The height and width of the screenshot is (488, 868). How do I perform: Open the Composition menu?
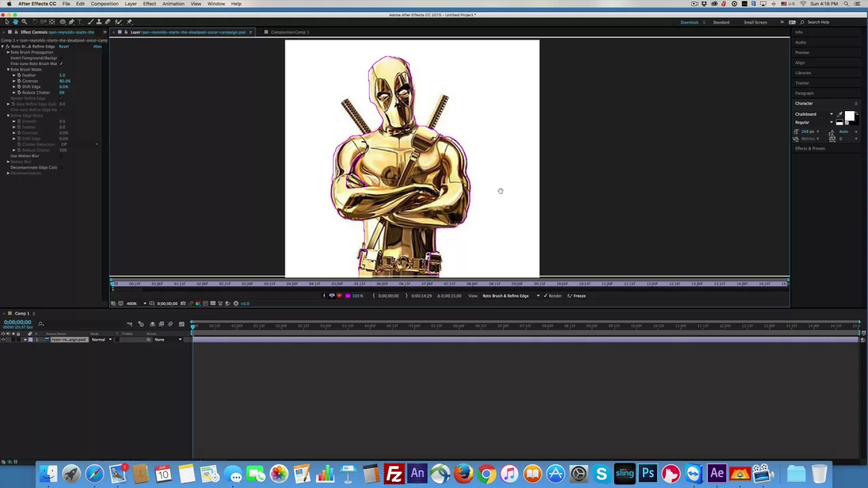(104, 3)
